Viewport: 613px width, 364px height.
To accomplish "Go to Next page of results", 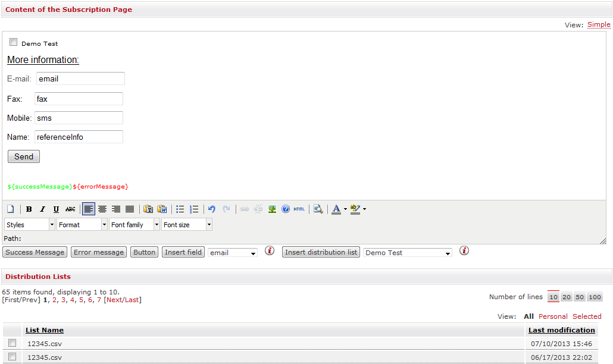I will [114, 300].
